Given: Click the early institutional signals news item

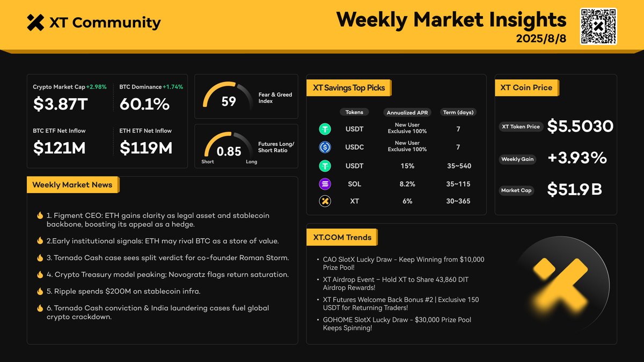Looking at the screenshot, I should (x=163, y=241).
